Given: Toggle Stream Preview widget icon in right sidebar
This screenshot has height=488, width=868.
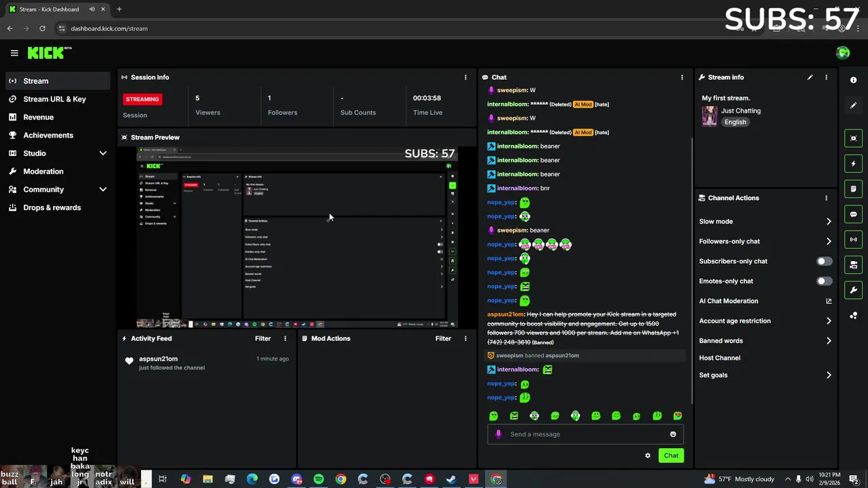Looking at the screenshot, I should coord(853,138).
